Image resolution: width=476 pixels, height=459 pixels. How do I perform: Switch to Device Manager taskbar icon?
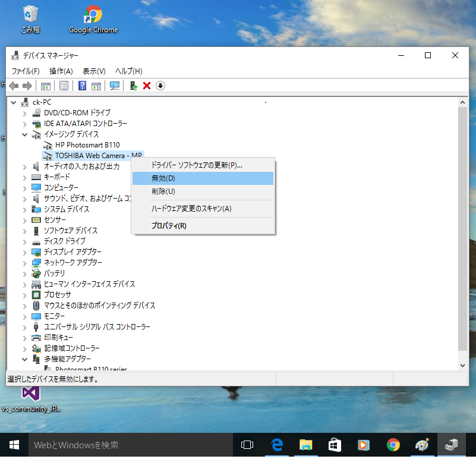(451, 445)
